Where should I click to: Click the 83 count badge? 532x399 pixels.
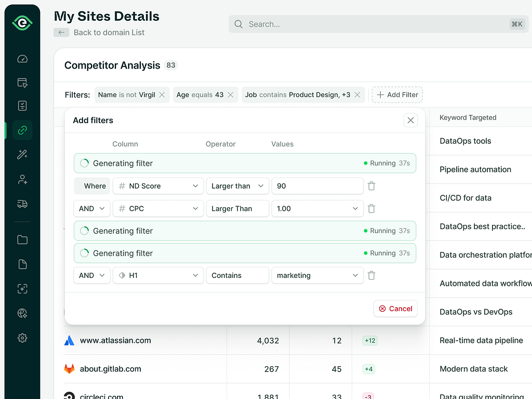(171, 65)
